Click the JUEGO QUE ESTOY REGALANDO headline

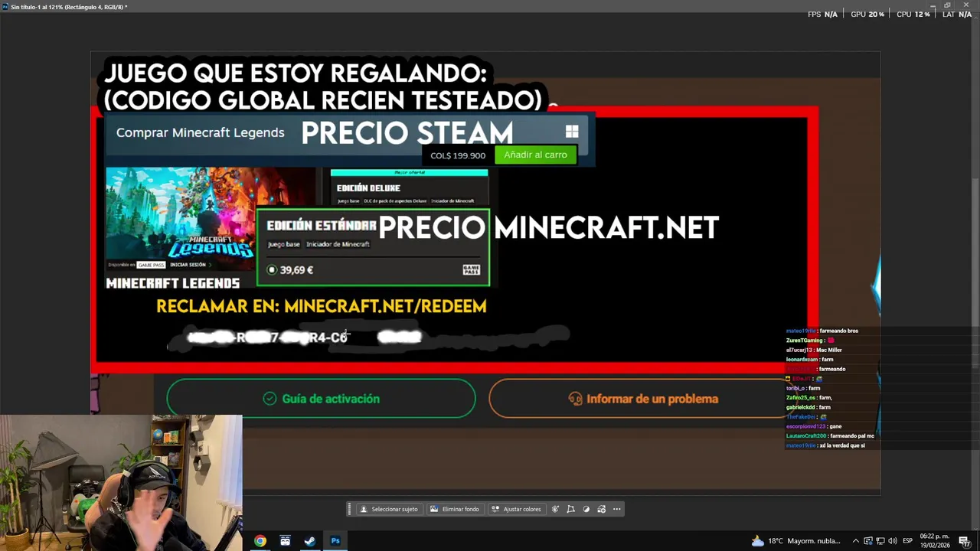pyautogui.click(x=296, y=73)
